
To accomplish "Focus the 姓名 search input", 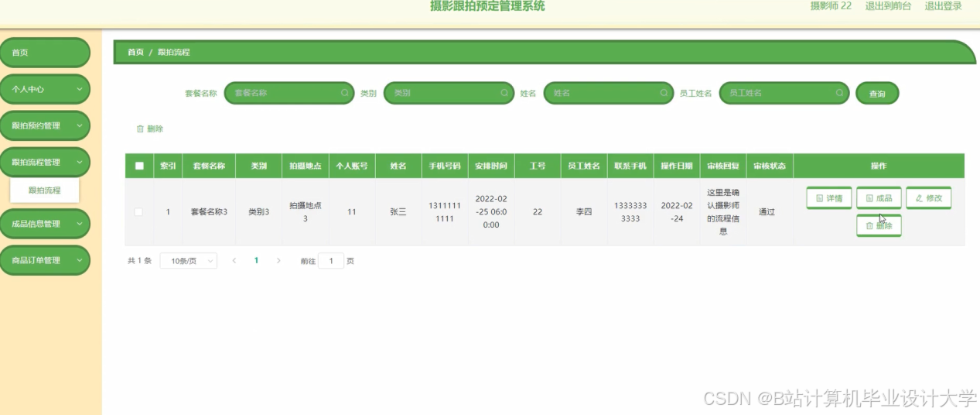I will coord(609,93).
